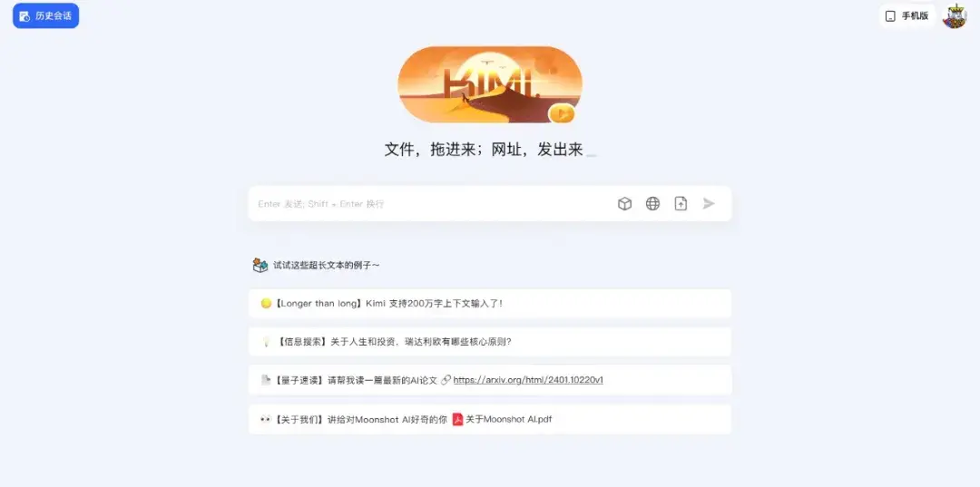Screen dimensions: 980x487
Task: Click the Kimi desert banner image
Action: tap(490, 84)
